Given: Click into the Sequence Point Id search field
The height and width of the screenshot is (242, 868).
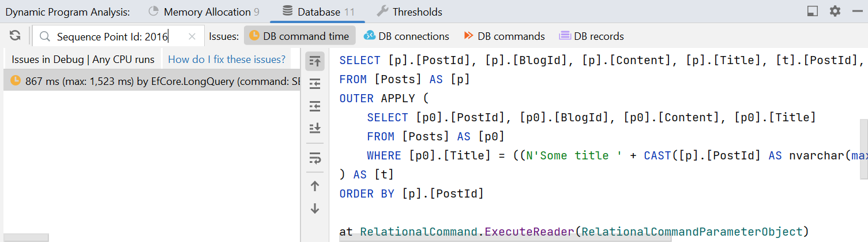Looking at the screenshot, I should [x=115, y=36].
